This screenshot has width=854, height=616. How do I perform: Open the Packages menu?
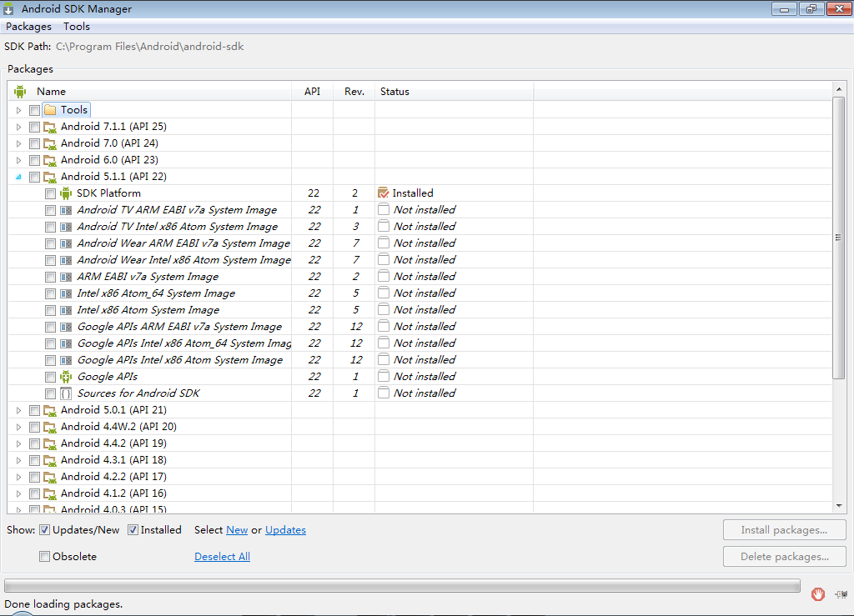(28, 27)
